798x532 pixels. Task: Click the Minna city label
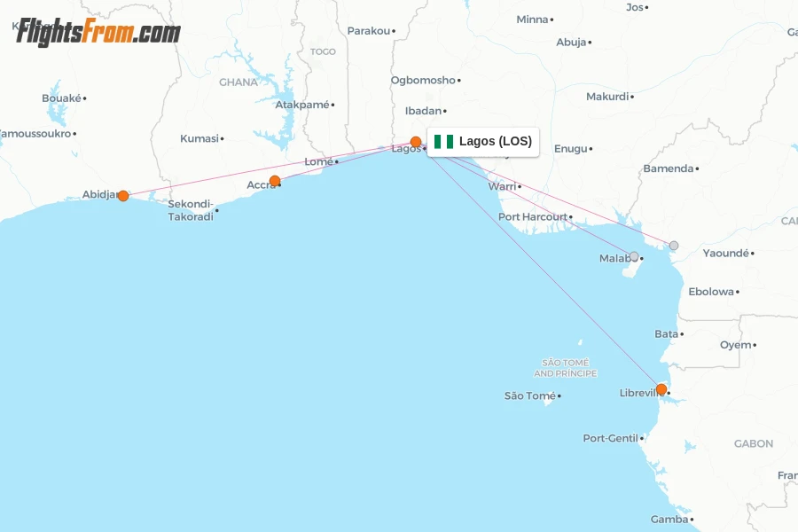(x=532, y=20)
